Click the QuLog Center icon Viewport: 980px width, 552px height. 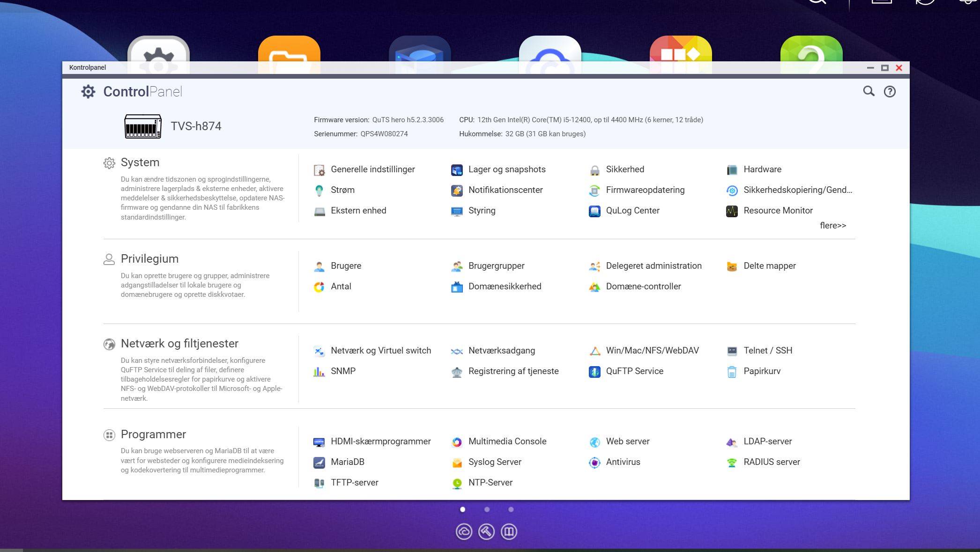[594, 211]
